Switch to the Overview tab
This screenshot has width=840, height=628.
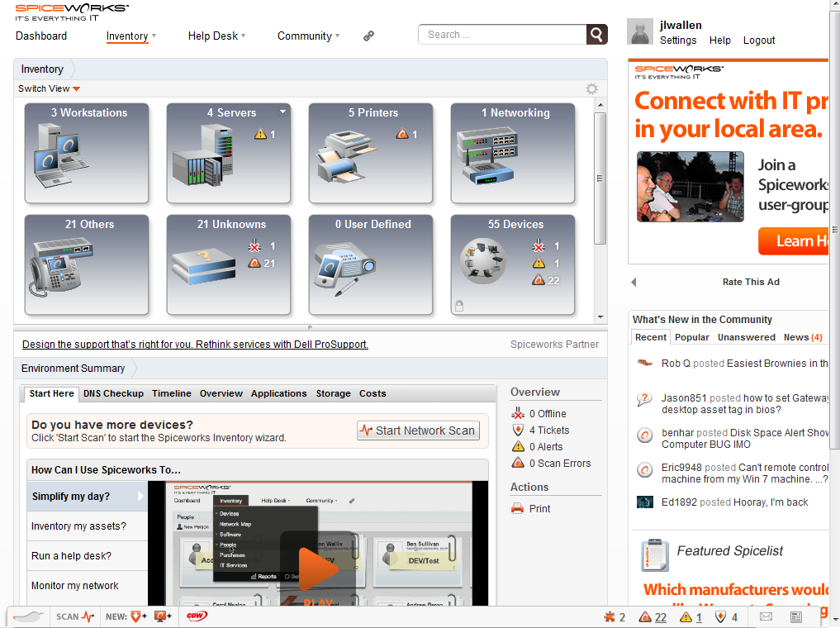[221, 393]
